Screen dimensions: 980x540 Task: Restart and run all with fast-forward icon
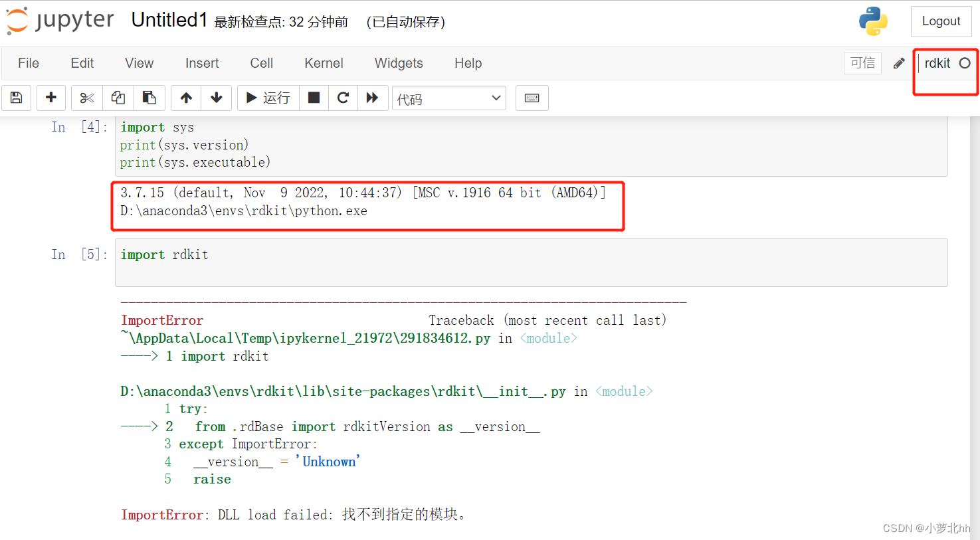click(x=373, y=98)
